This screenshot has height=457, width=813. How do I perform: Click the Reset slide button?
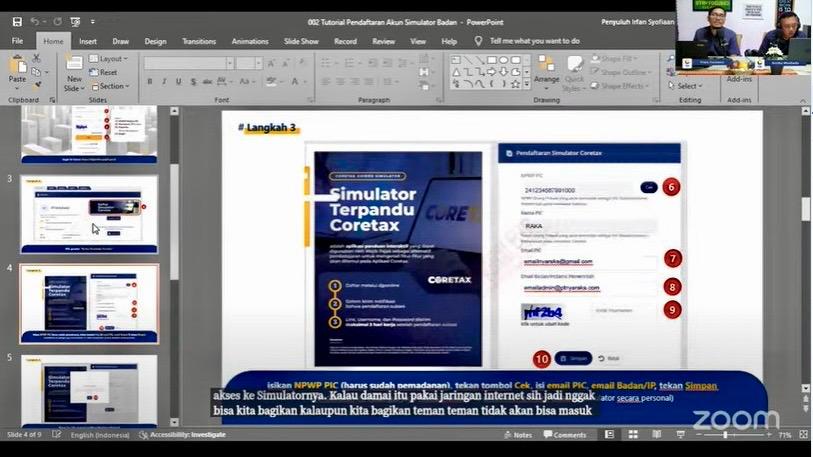[105, 72]
